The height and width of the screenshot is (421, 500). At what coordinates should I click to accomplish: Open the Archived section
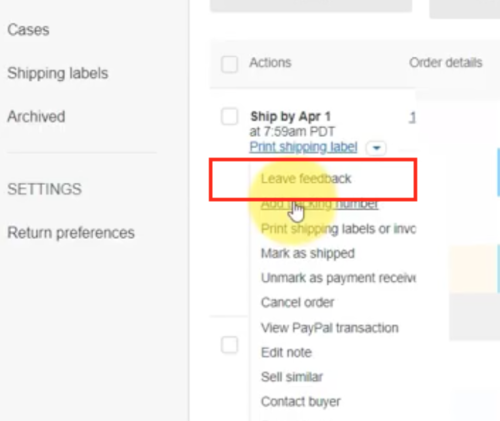click(x=36, y=117)
